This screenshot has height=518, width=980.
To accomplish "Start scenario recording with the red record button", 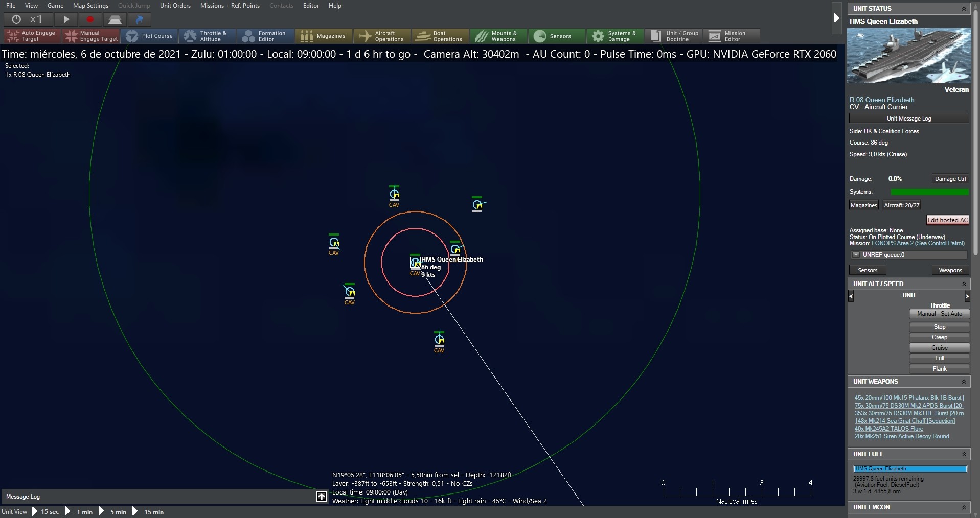I will click(x=90, y=19).
